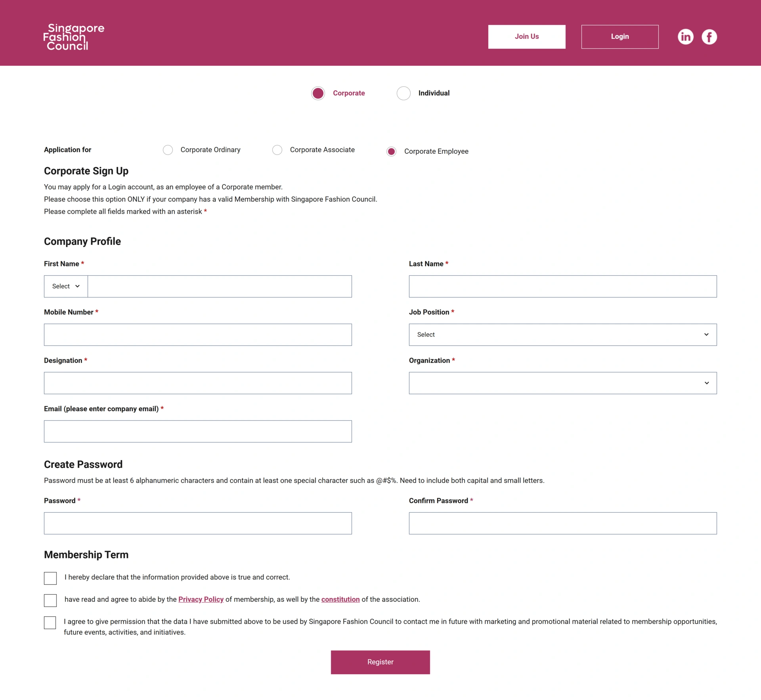Select the Individual membership option

click(403, 93)
